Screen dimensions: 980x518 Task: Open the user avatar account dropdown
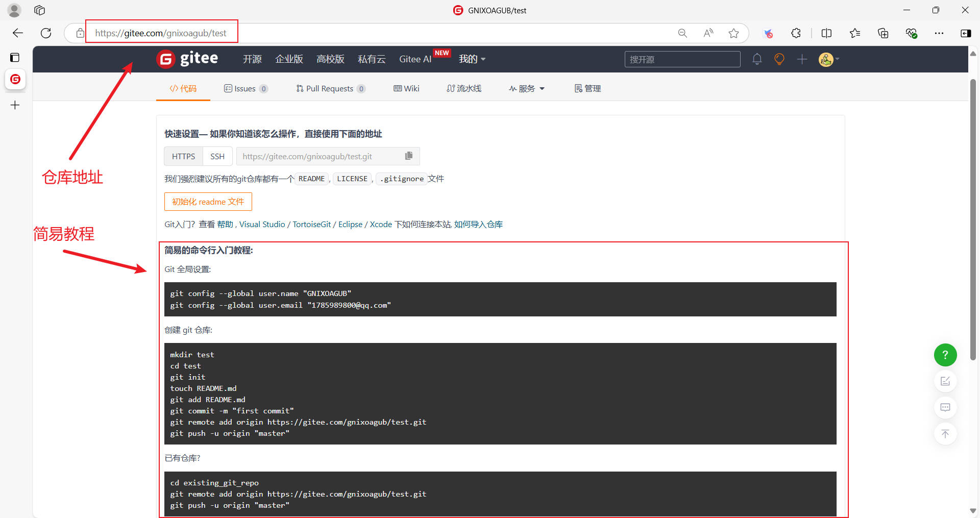828,59
